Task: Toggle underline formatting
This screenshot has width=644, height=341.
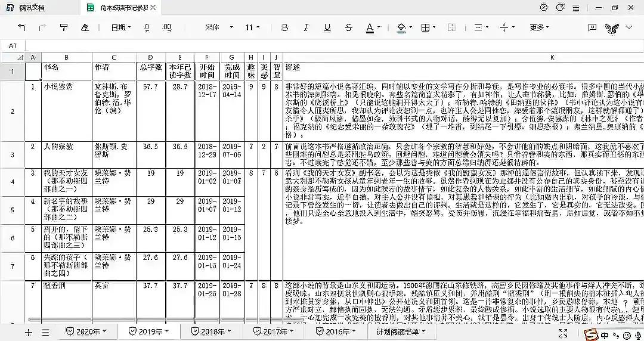Action: click(327, 27)
